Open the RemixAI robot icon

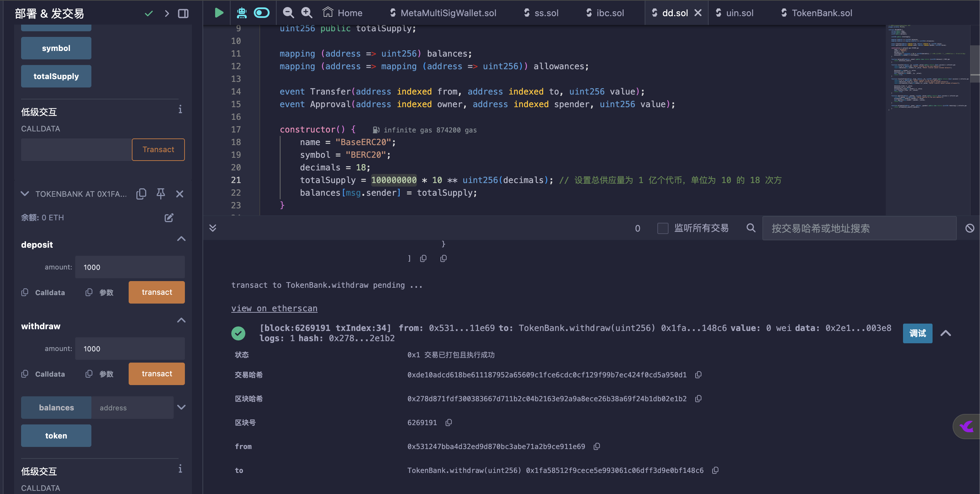(x=241, y=13)
